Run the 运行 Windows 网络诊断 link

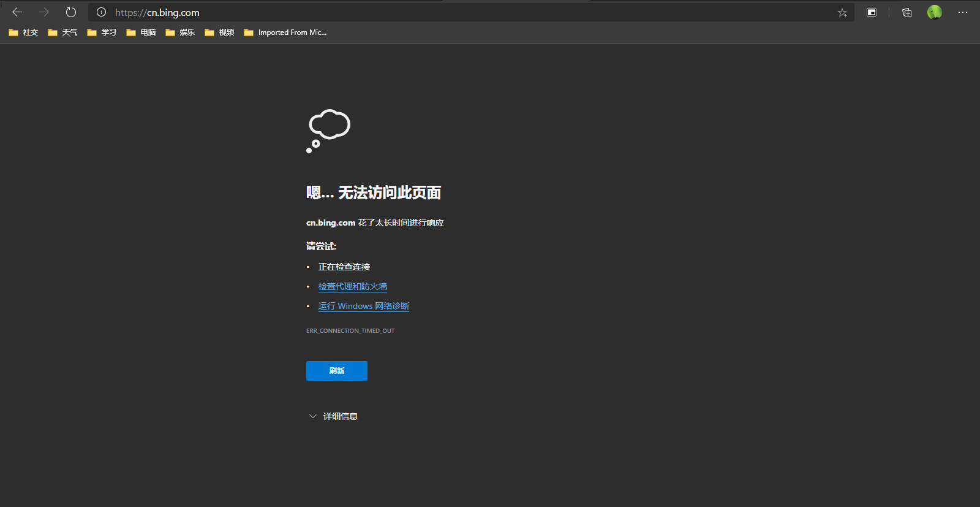click(x=364, y=306)
